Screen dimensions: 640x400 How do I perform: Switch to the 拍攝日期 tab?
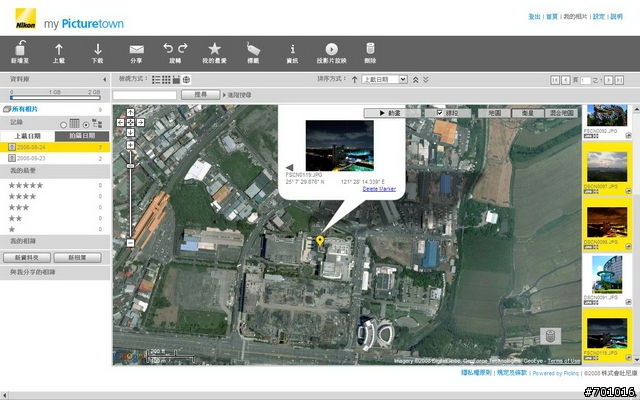82,136
